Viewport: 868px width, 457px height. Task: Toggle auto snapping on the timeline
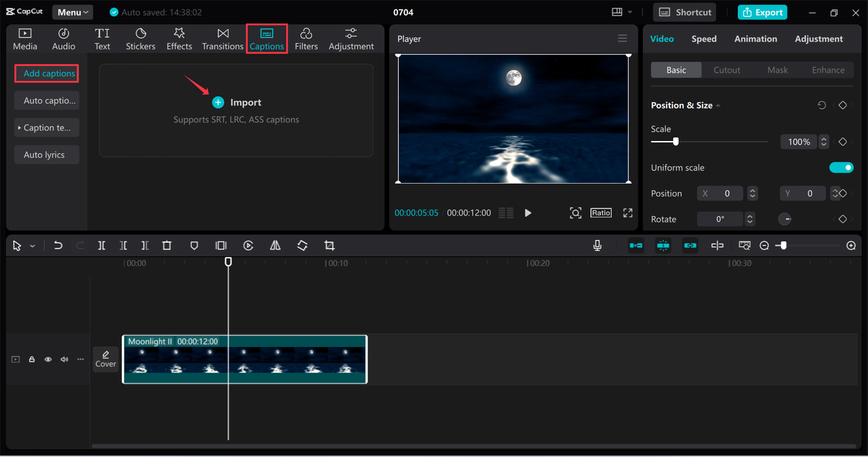click(663, 245)
